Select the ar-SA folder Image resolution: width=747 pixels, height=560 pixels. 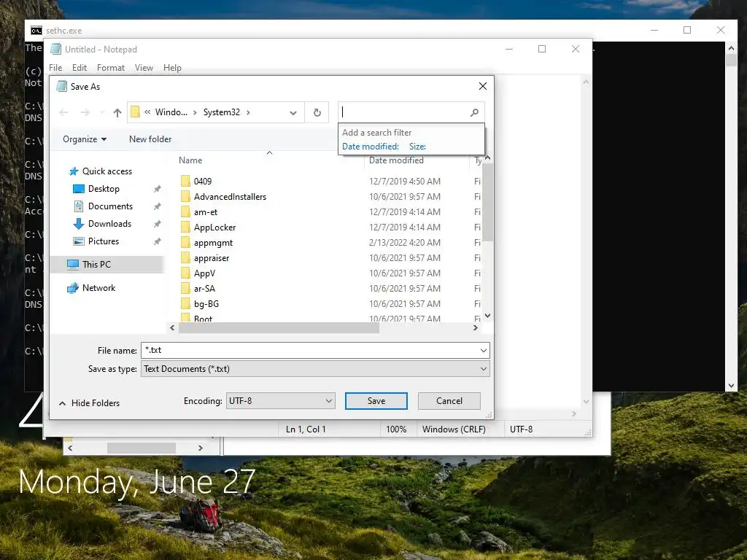tap(204, 289)
